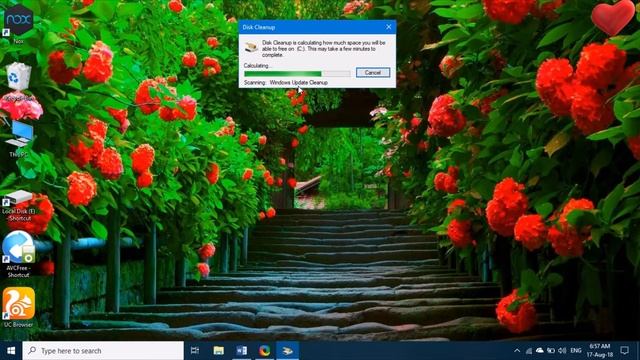Open the Windows Start menu
The height and width of the screenshot is (360, 640).
tap(11, 351)
